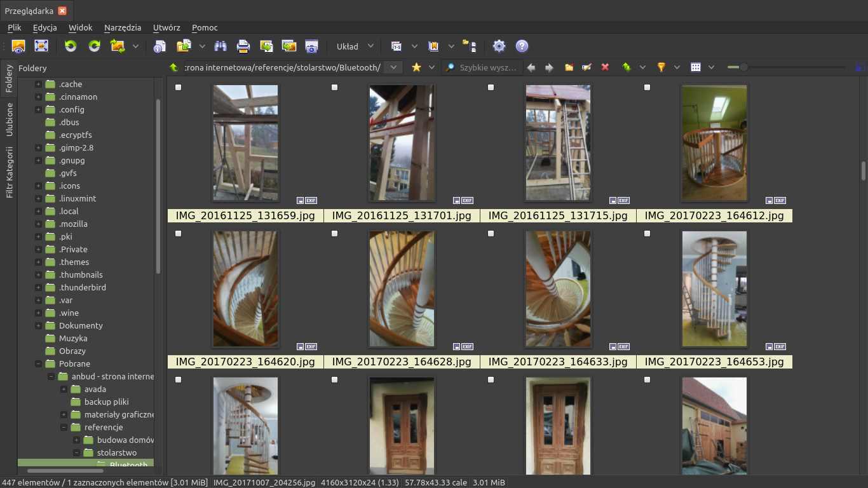Select the rotate left toolbar icon
The height and width of the screenshot is (488, 868).
click(70, 46)
